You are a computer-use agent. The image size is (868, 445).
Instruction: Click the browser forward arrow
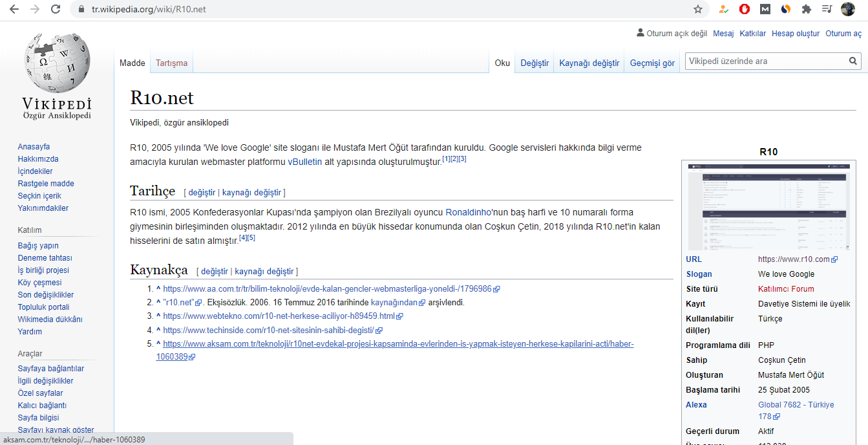(35, 9)
